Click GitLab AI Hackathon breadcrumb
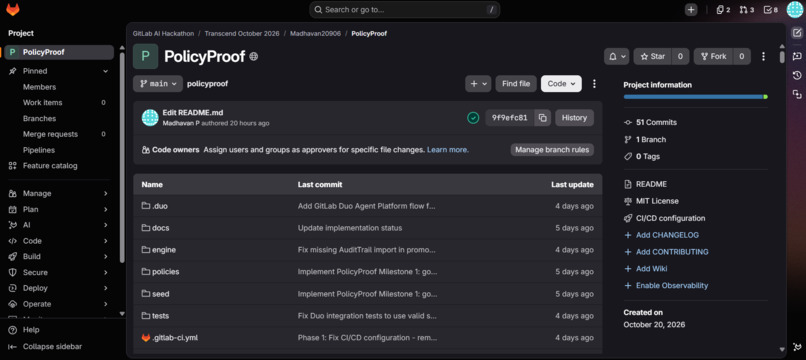806x360 pixels. coord(163,33)
